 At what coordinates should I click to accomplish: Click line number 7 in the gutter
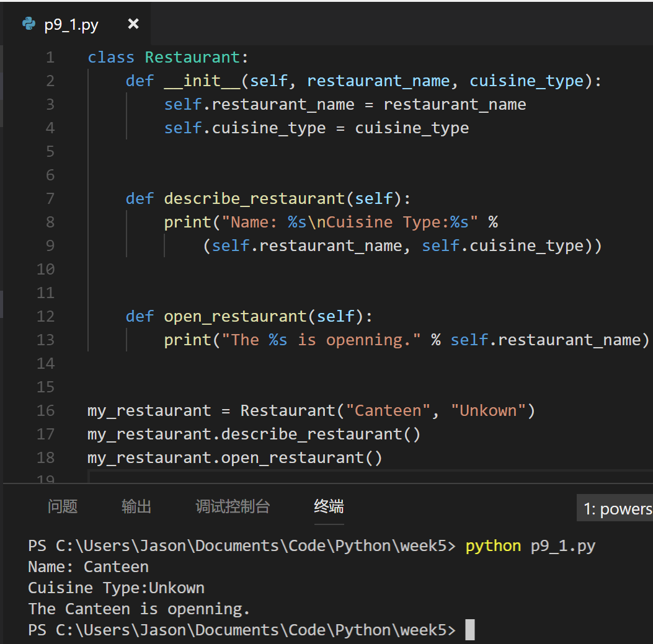click(x=50, y=198)
